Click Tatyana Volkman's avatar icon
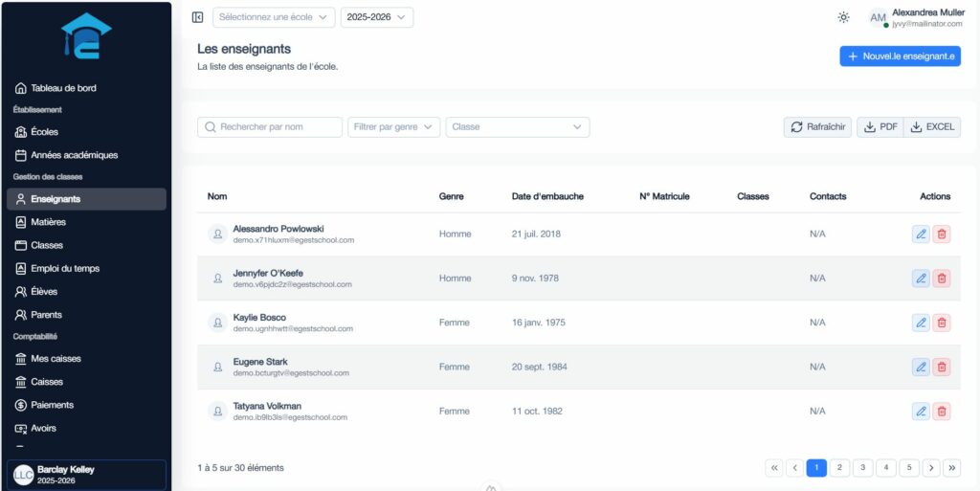Viewport: 980px width, 491px height. click(217, 412)
